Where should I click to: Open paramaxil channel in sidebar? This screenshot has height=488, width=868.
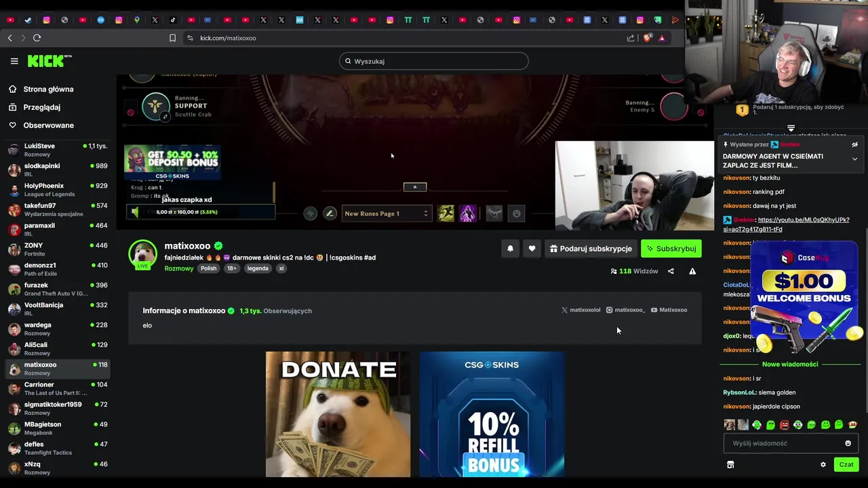pyautogui.click(x=58, y=229)
